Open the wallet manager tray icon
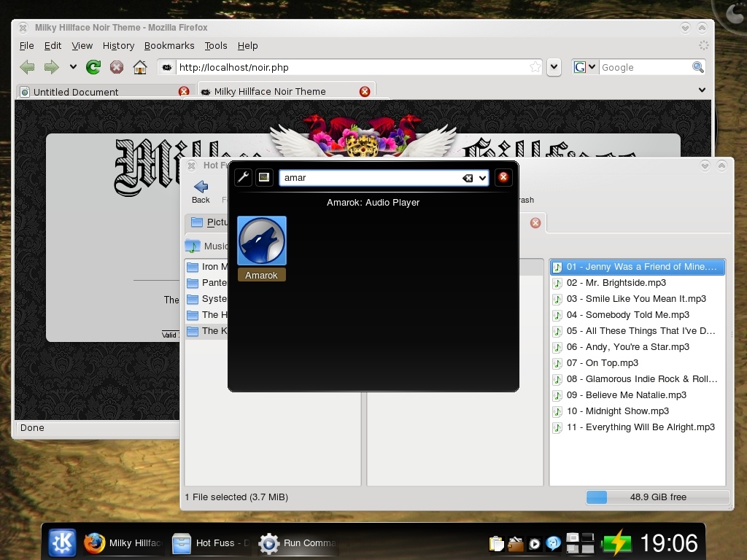747x560 pixels. (x=516, y=543)
